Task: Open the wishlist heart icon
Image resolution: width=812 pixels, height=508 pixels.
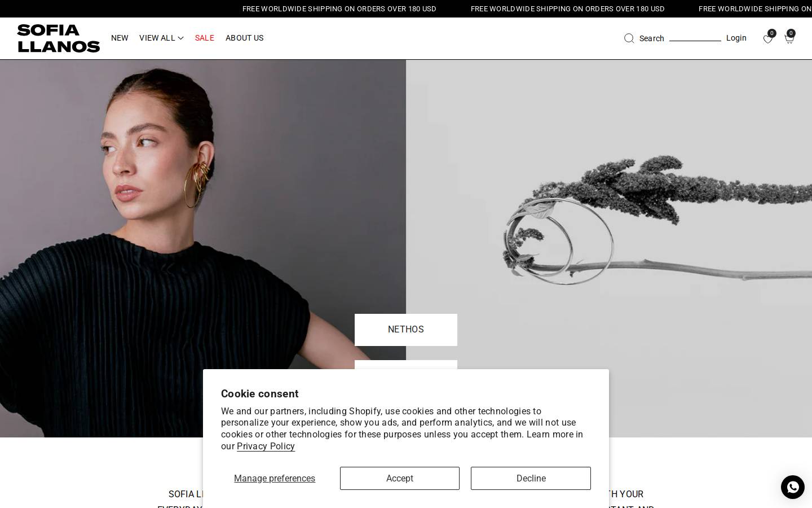Action: 767,39
